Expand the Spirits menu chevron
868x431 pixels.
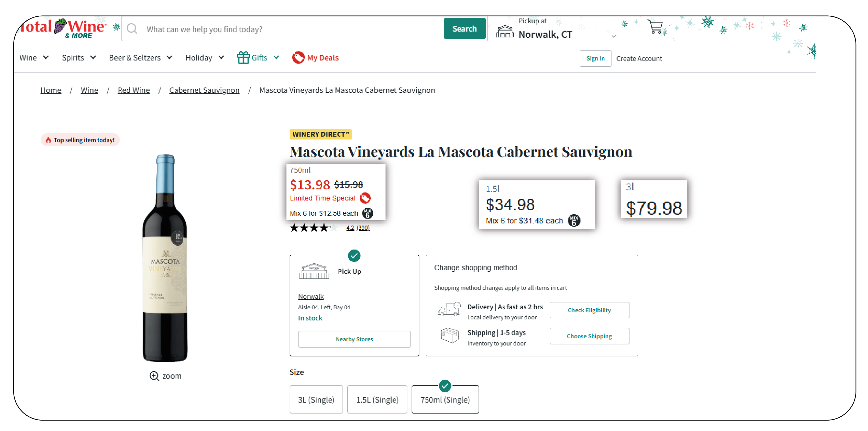click(x=93, y=58)
